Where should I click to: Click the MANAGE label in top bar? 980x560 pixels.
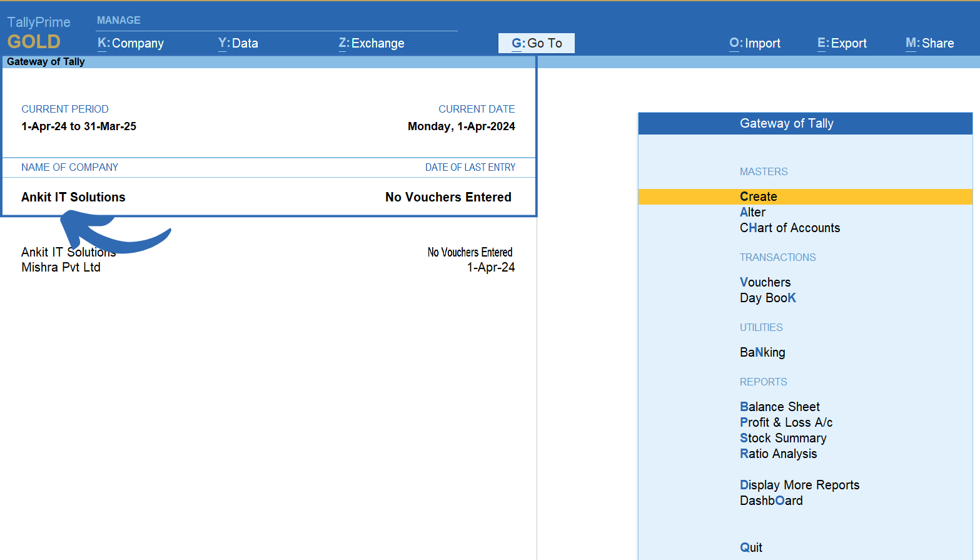tap(119, 20)
